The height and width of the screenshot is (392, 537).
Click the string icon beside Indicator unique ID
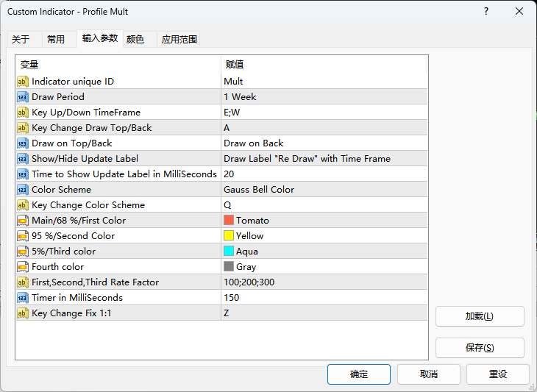click(23, 82)
